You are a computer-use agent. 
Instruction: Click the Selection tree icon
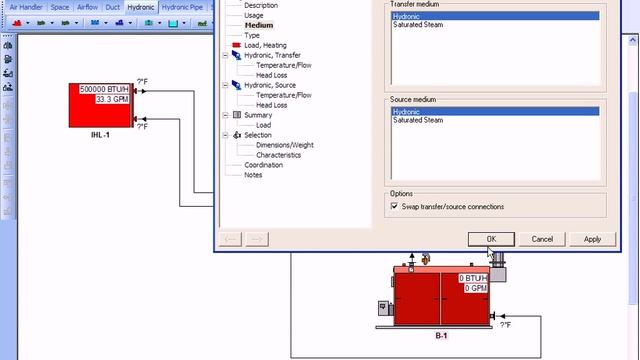click(x=237, y=135)
